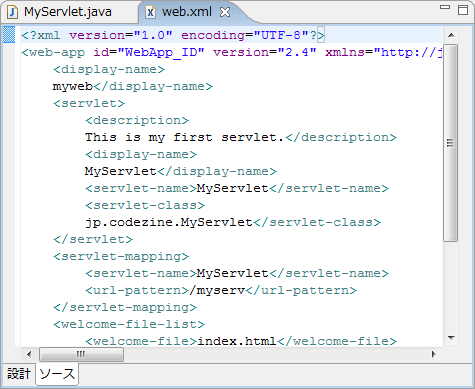475x389 pixels.
Task: Click the XML file icon on web.xml tab
Action: (150, 13)
